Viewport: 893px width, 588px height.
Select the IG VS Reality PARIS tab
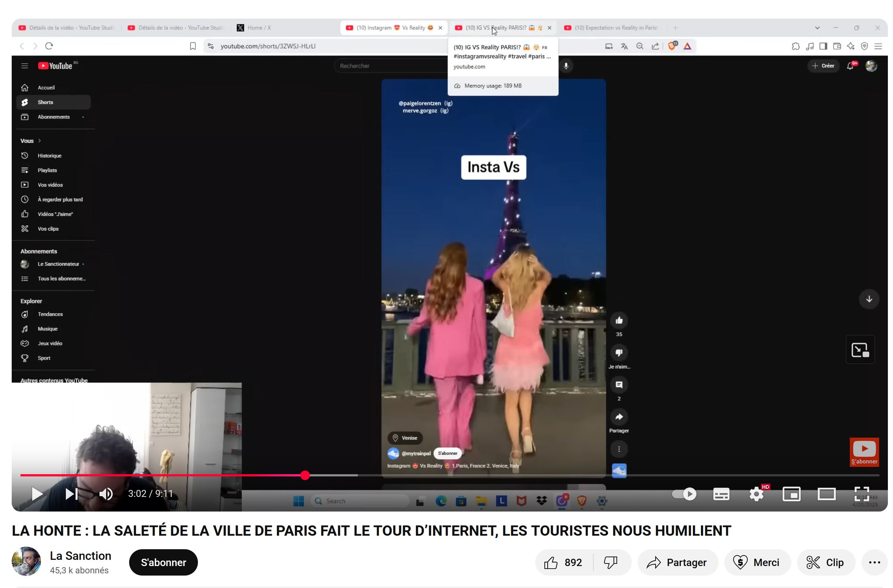click(499, 28)
